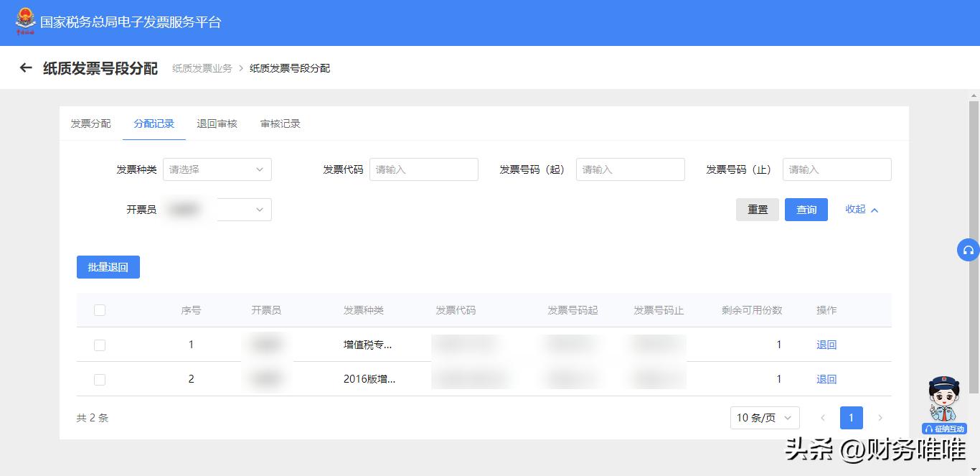Click the 查询 search button

806,210
